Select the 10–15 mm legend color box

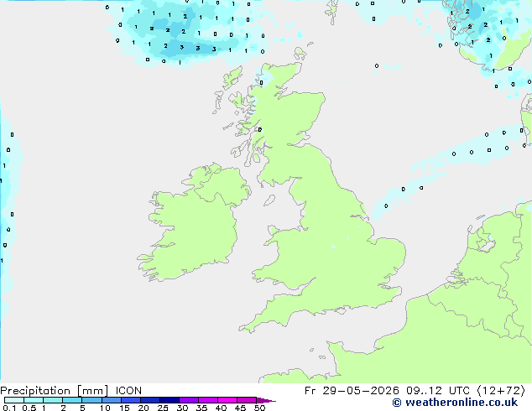pyautogui.click(x=112, y=400)
